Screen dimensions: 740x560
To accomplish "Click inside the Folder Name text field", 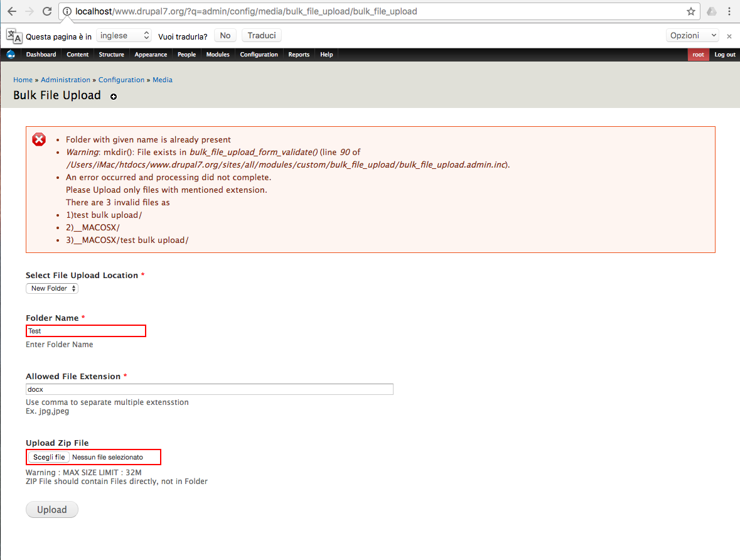I will (85, 331).
